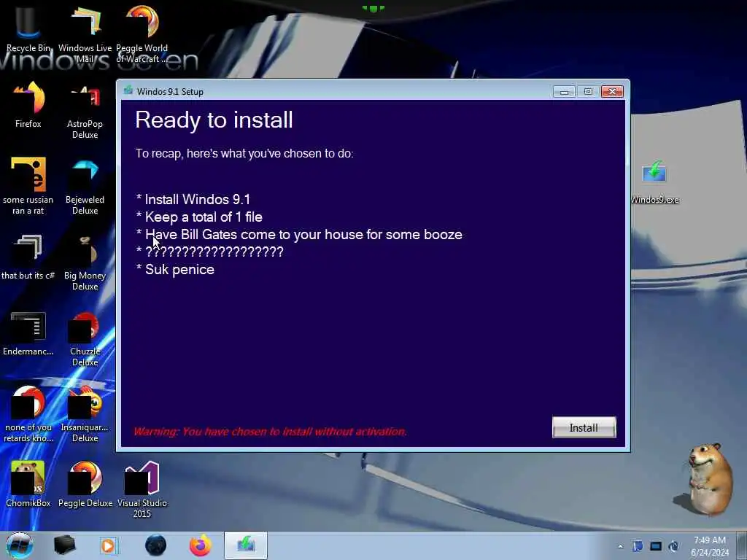
Task: Click the Bill Gates booze line
Action: [x=299, y=235]
